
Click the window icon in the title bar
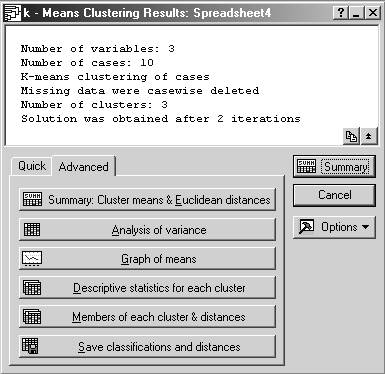12,14
